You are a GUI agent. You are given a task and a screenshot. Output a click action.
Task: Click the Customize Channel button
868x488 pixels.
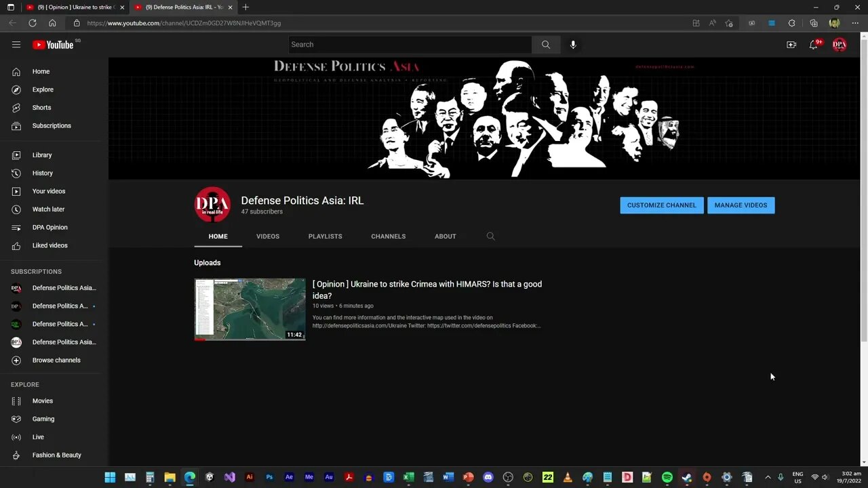click(x=661, y=205)
